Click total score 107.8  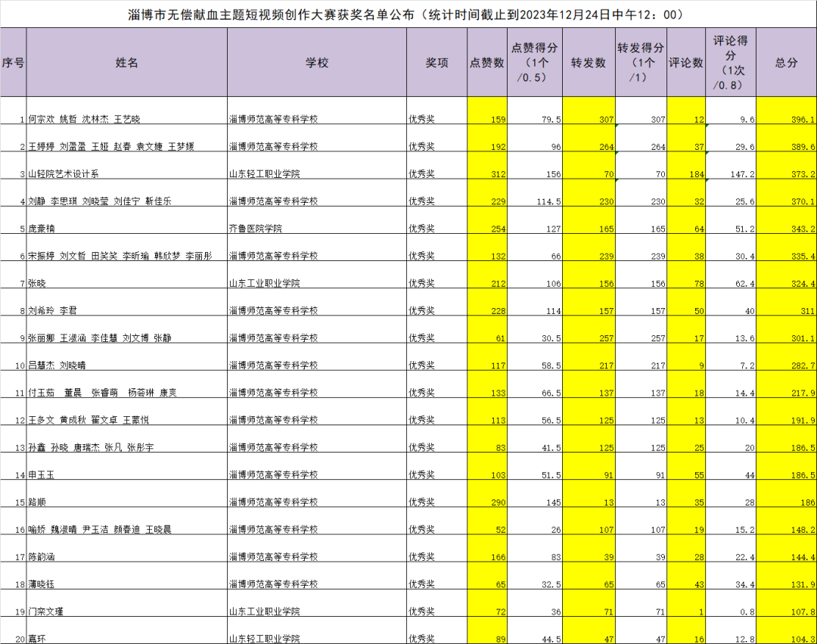[786, 603]
